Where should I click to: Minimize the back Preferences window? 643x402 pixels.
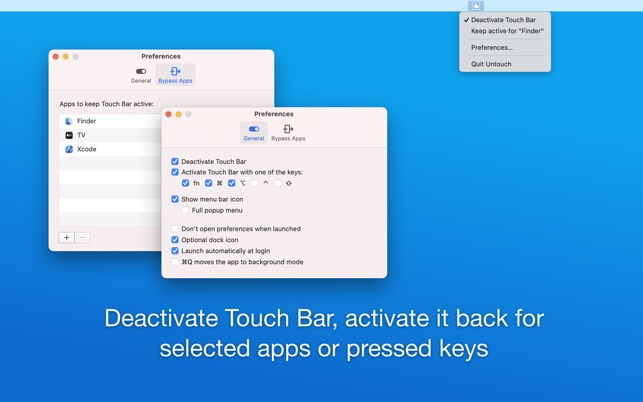pos(66,57)
